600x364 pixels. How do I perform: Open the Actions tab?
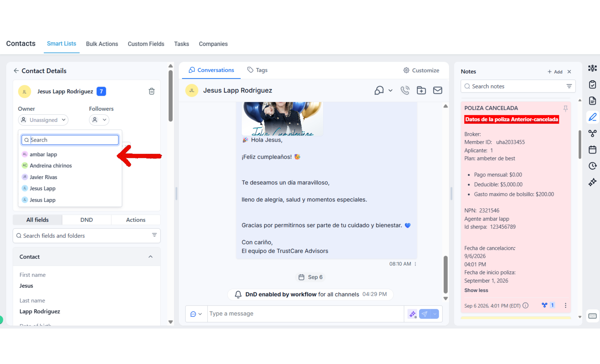click(136, 220)
